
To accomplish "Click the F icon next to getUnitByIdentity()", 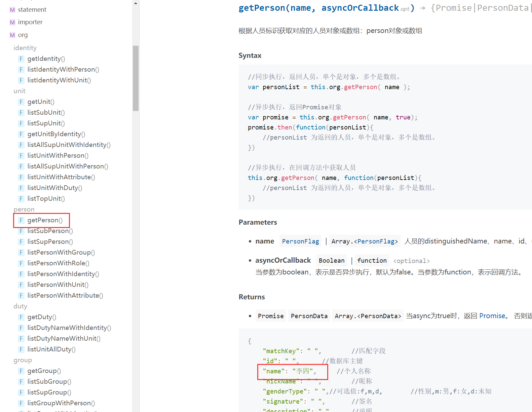I will click(x=21, y=134).
